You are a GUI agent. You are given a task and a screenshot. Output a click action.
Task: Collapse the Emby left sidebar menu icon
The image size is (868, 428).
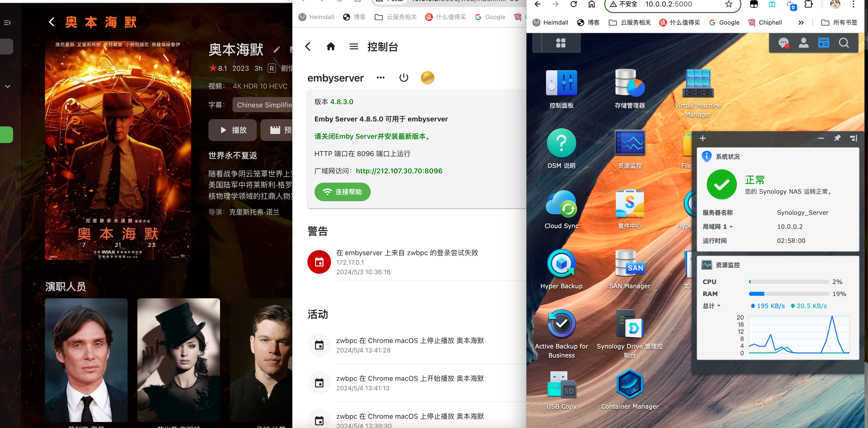[x=8, y=23]
